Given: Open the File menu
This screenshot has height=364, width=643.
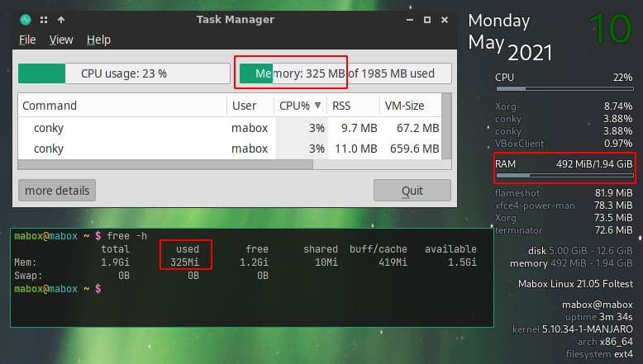Looking at the screenshot, I should pyautogui.click(x=27, y=39).
